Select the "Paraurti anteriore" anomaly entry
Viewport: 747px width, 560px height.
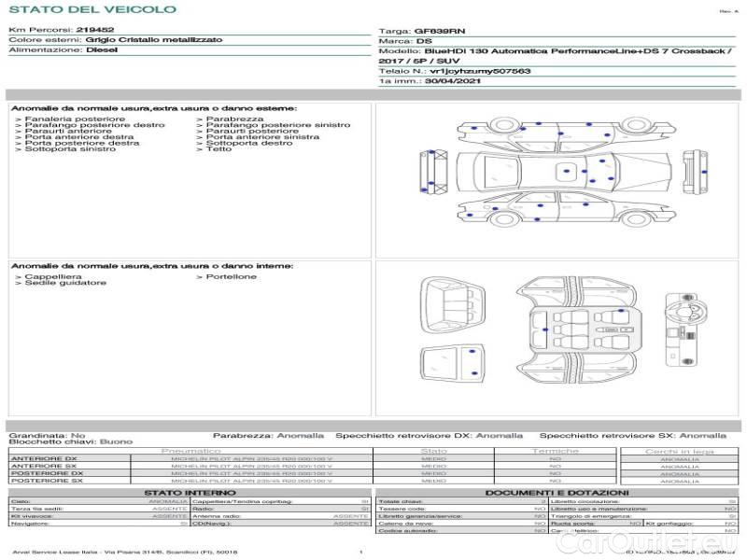68,131
